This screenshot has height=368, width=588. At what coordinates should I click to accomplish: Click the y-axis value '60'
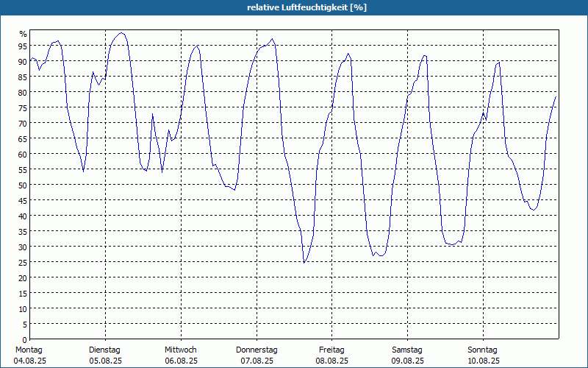tap(24, 154)
